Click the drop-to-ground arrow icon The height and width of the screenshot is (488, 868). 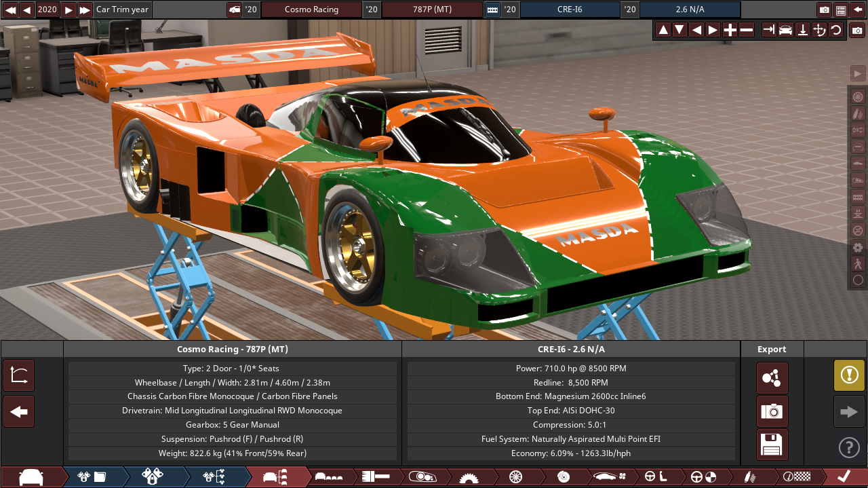(803, 30)
